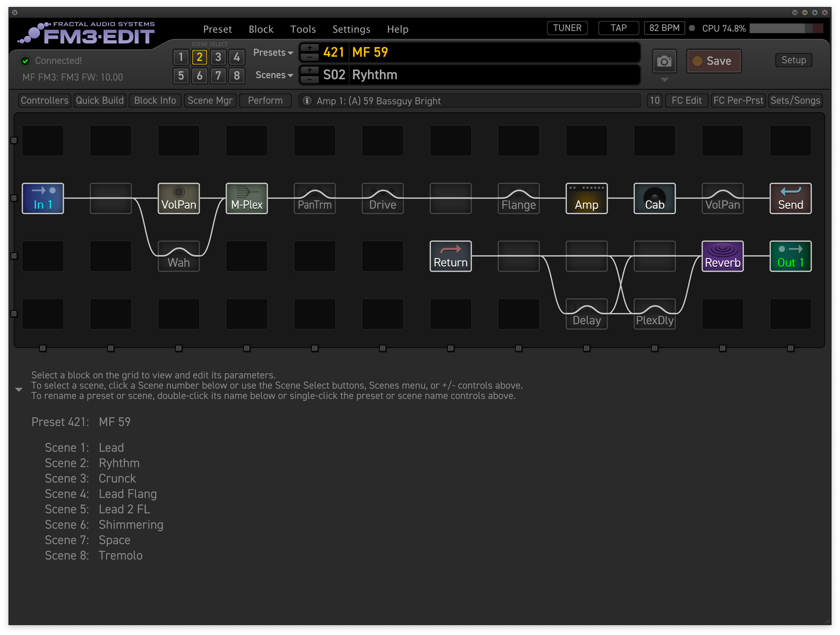Open the Presets dropdown
Viewport: 840px width, 635px height.
point(273,53)
